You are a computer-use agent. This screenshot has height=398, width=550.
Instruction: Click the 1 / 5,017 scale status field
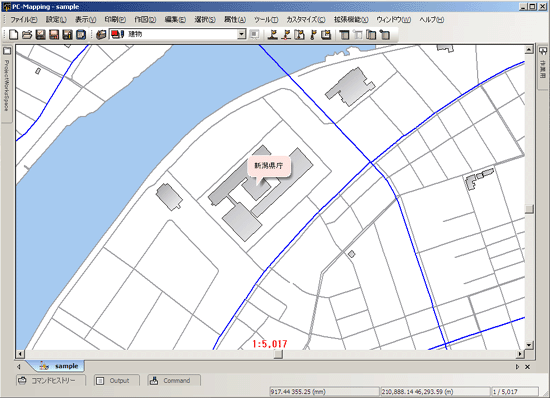click(x=515, y=391)
